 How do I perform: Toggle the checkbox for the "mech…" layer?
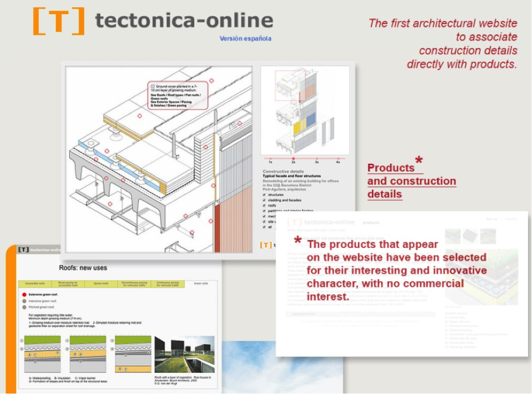tap(264, 216)
